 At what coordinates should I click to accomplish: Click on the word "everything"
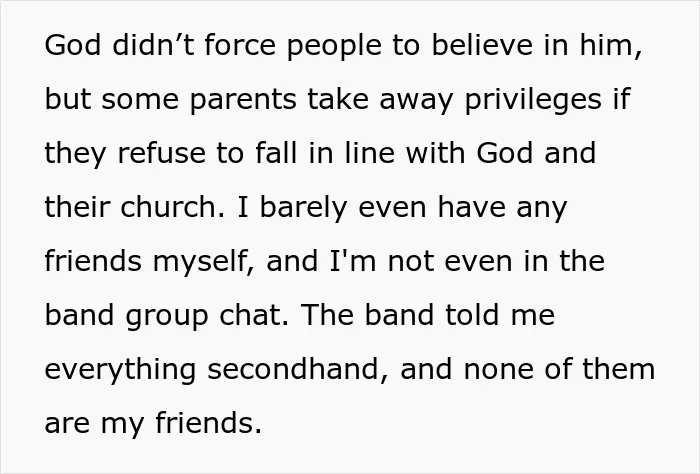(x=121, y=370)
